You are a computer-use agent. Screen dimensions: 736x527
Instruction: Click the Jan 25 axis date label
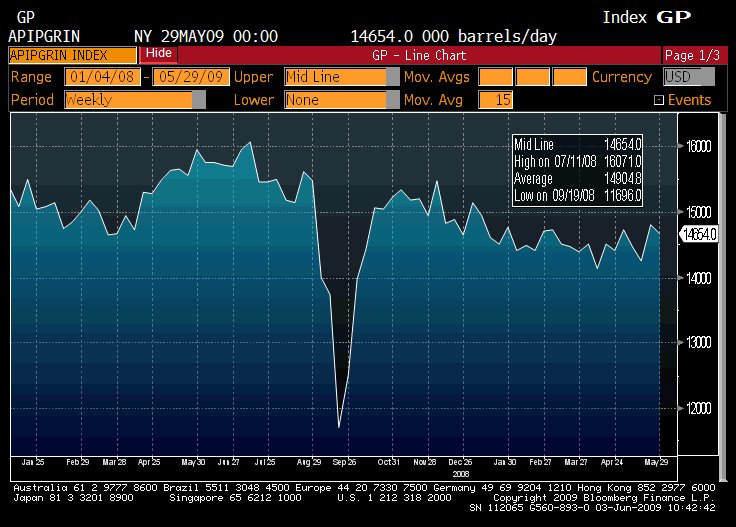pyautogui.click(x=33, y=462)
